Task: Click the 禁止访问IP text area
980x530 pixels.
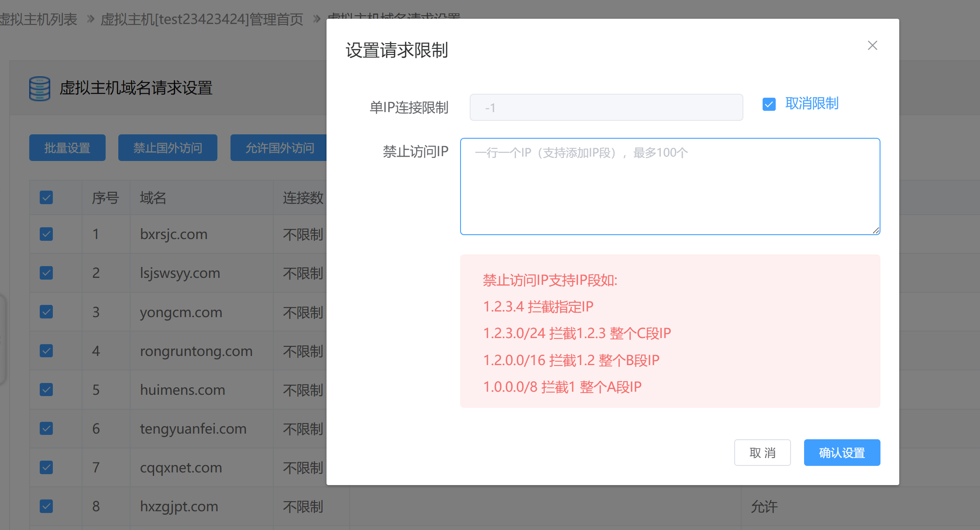Action: click(x=670, y=187)
